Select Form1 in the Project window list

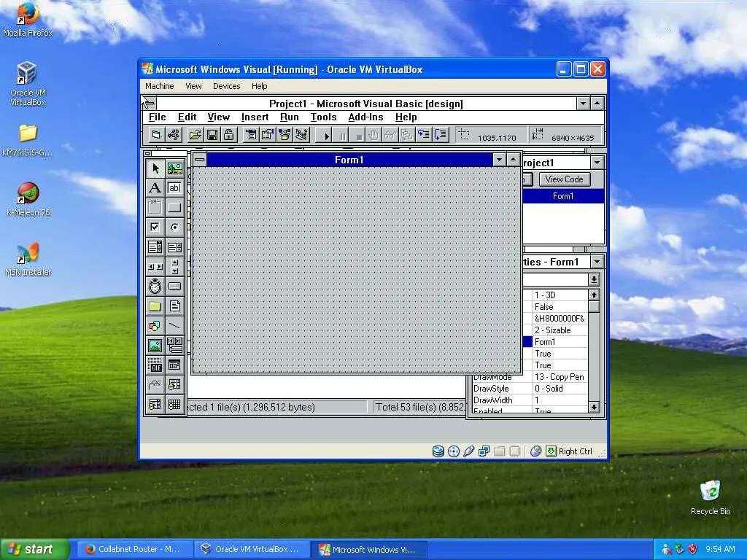pos(563,196)
